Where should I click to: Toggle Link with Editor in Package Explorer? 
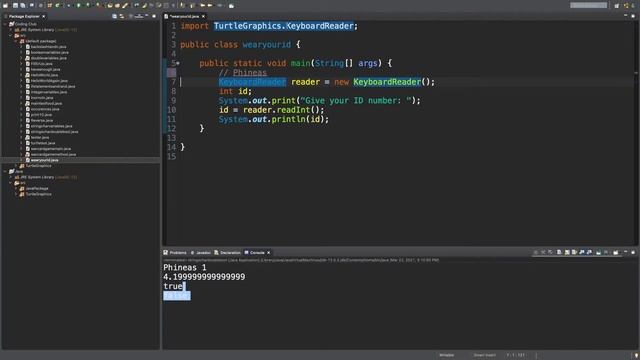(121, 16)
